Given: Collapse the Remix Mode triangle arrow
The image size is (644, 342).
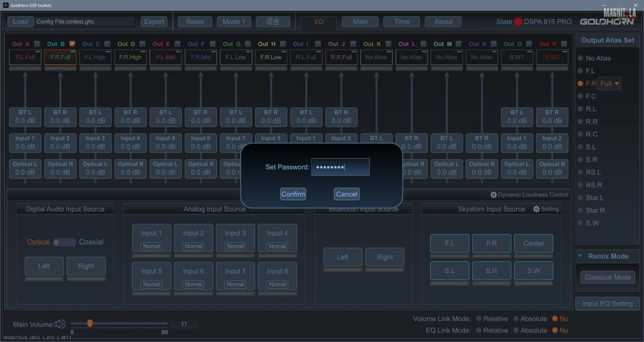Looking at the screenshot, I should click(580, 256).
